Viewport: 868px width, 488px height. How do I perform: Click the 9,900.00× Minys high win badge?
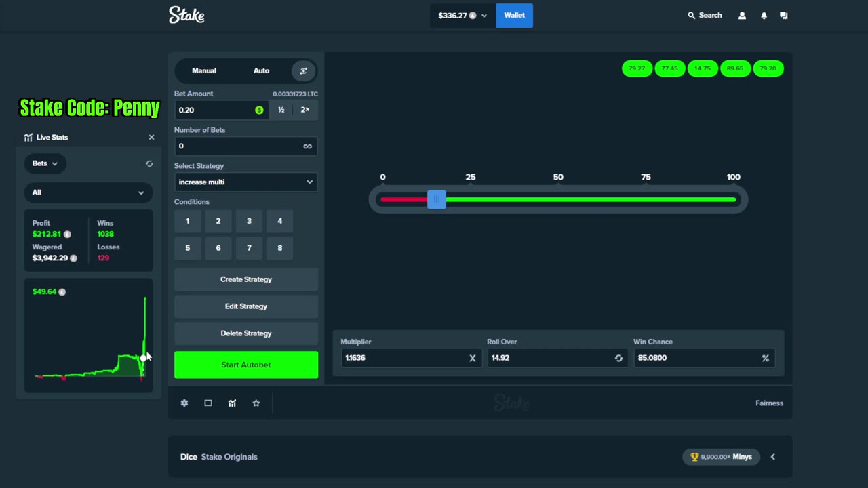point(722,457)
